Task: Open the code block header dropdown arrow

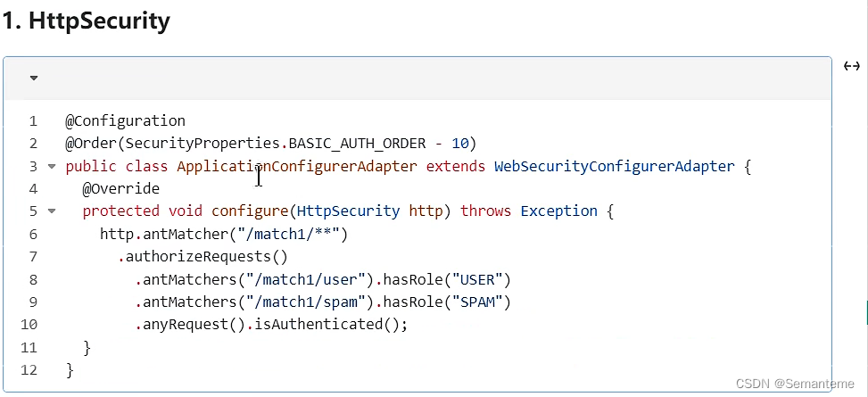Action: (x=34, y=79)
